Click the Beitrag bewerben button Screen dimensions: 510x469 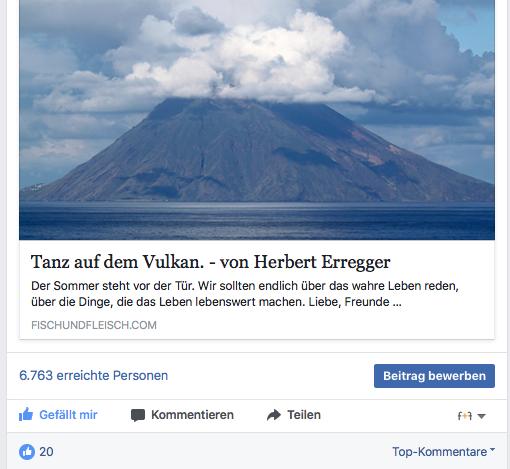pyautogui.click(x=434, y=376)
